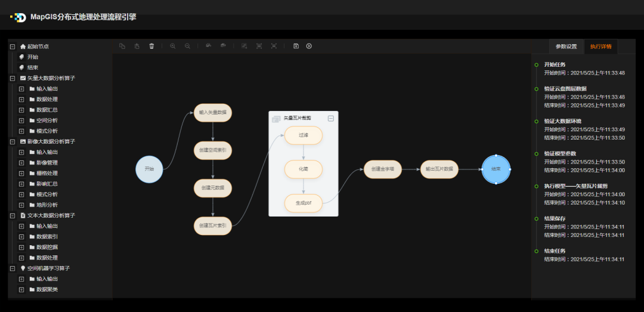
Task: Select the 创建空间索引 node
Action: (x=213, y=150)
